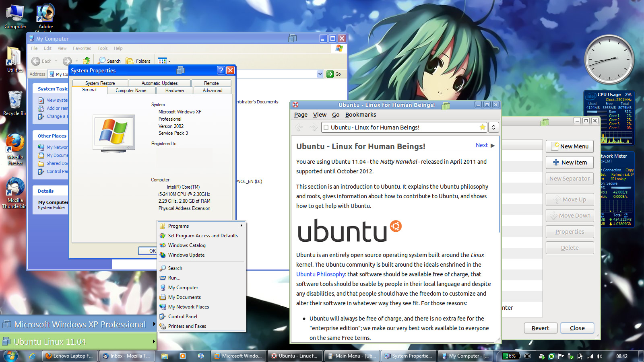644x362 pixels.
Task: Expand the Back button history dropdown arrow
Action: pos(56,61)
